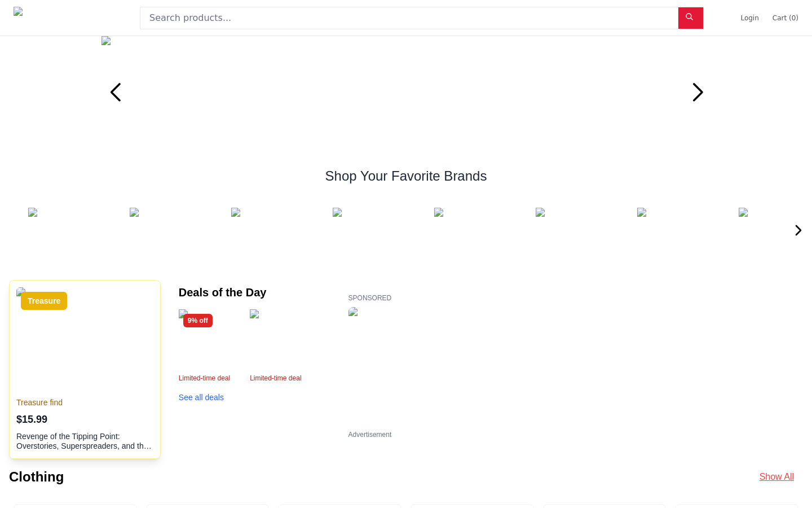
Task: Click the 9% off deal badge
Action: (x=197, y=321)
